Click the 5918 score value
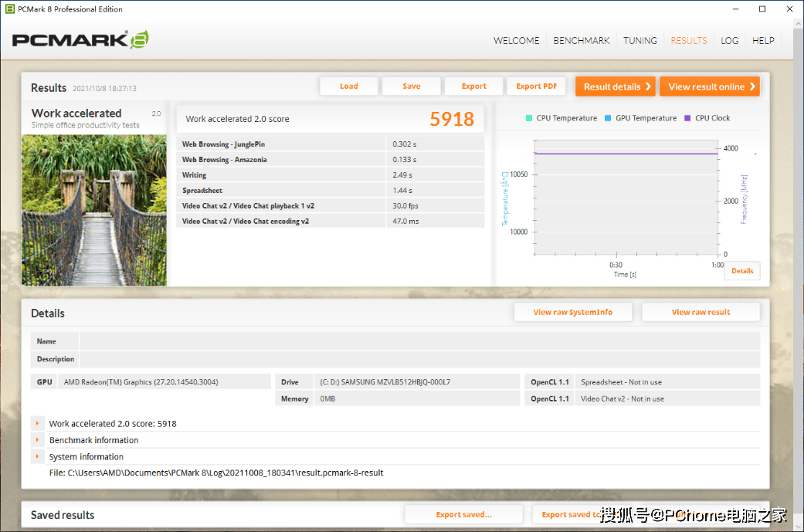 pyautogui.click(x=452, y=119)
